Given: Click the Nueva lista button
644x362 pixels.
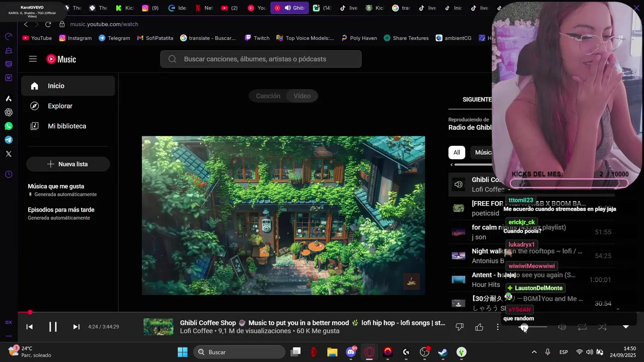Looking at the screenshot, I should click(x=68, y=164).
